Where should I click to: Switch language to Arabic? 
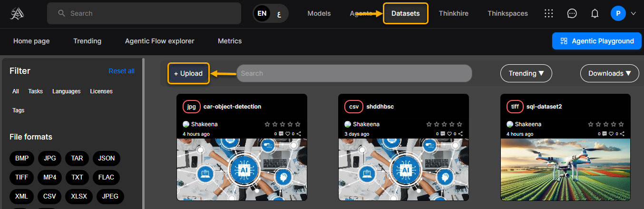[279, 13]
